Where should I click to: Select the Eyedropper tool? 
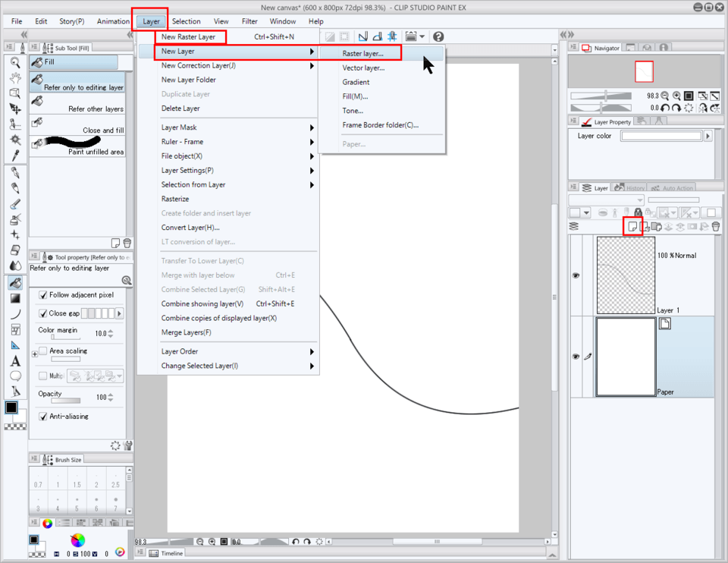point(15,156)
